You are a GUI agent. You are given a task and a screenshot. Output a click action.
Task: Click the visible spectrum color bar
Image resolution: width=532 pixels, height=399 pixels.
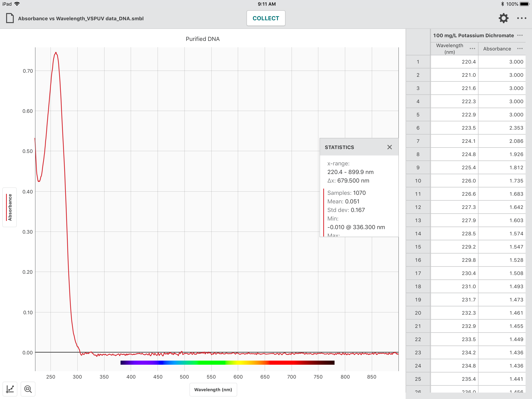click(227, 362)
